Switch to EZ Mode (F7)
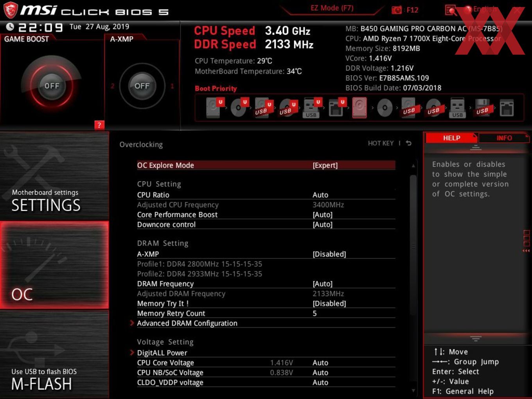 [x=332, y=8]
